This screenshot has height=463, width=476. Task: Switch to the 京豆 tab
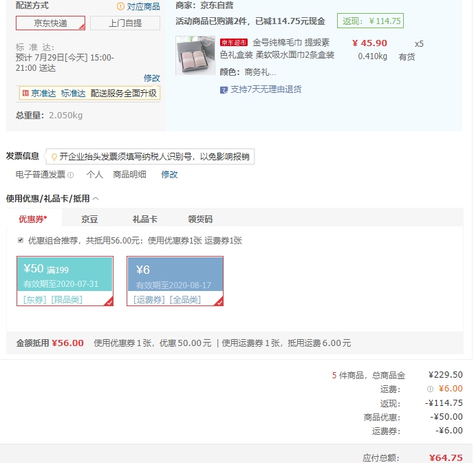point(89,219)
